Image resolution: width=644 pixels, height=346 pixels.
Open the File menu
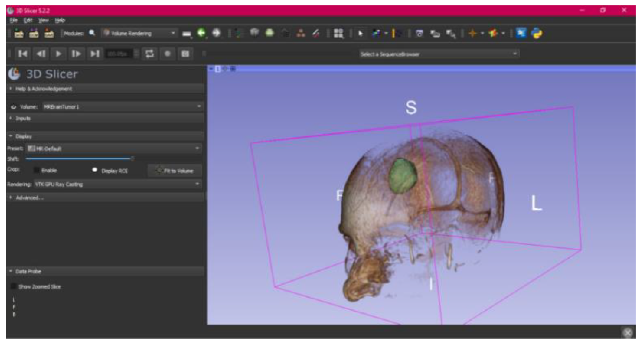click(x=13, y=20)
